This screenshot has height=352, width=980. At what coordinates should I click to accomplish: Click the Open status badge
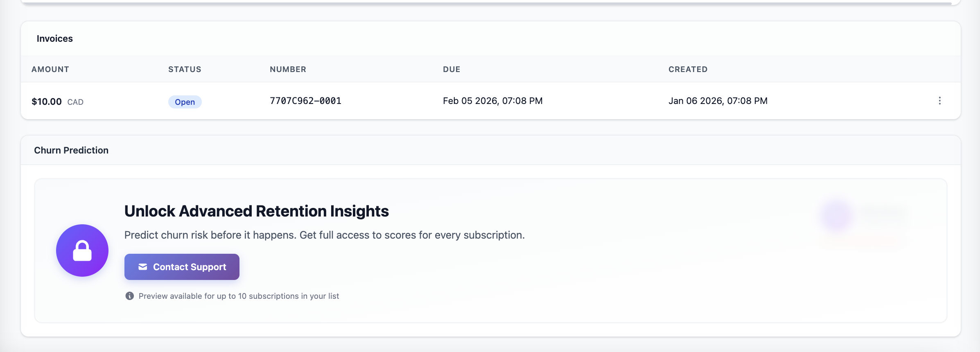tap(185, 102)
